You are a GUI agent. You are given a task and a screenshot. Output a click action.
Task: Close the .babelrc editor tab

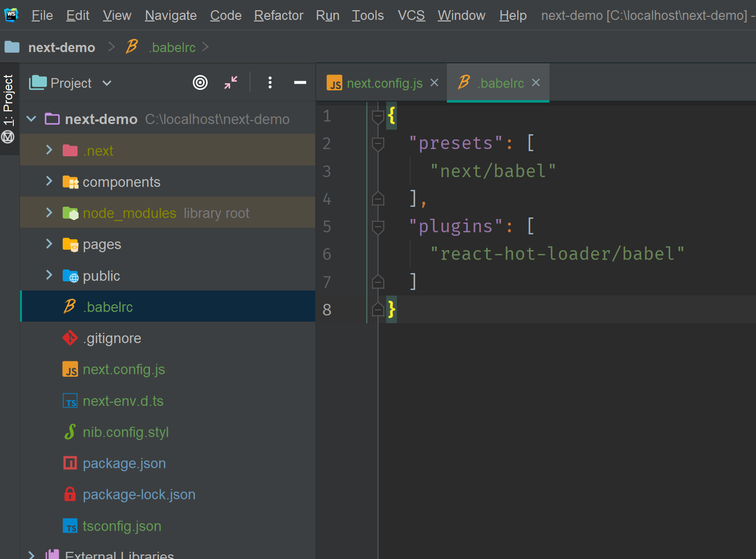click(536, 83)
